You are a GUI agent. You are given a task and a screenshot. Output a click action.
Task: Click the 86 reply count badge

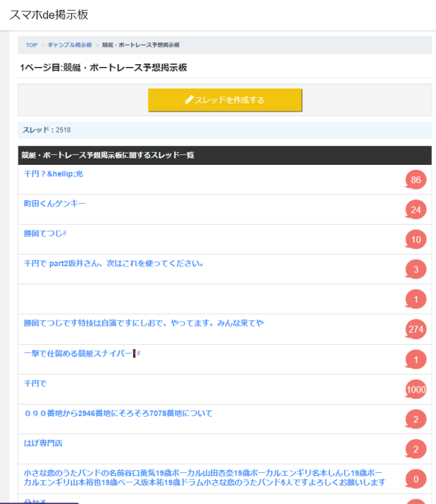[416, 180]
